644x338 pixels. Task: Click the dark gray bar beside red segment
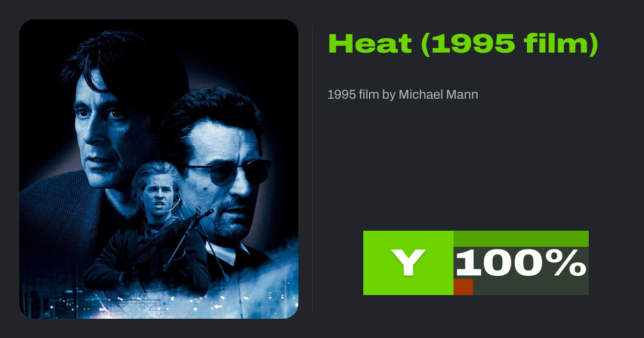(x=531, y=287)
